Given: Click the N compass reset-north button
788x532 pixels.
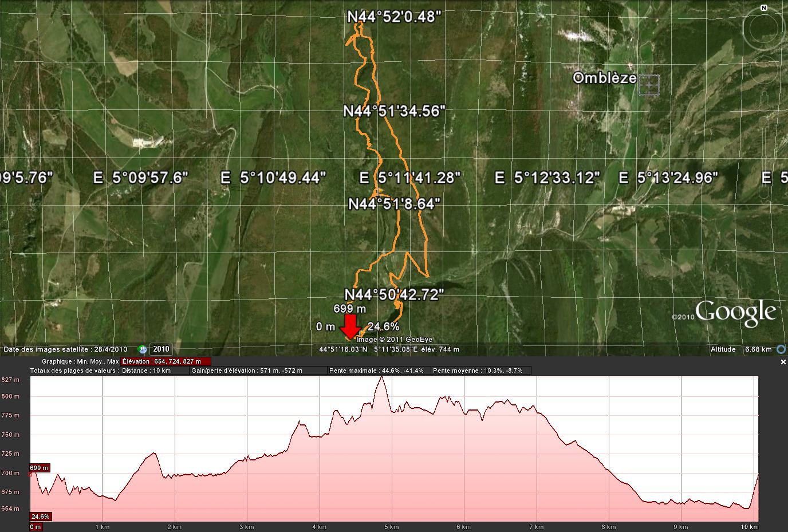Looking at the screenshot, I should point(763,7).
